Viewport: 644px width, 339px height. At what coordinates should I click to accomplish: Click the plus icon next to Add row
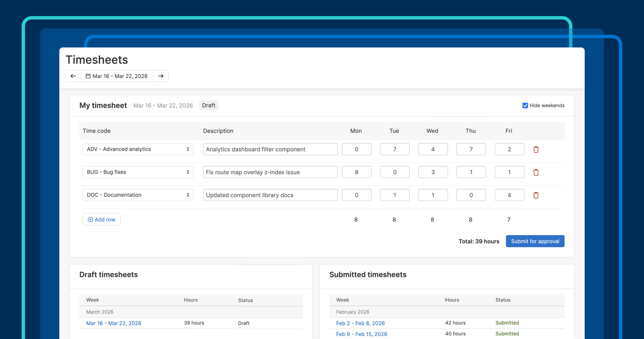(x=90, y=220)
